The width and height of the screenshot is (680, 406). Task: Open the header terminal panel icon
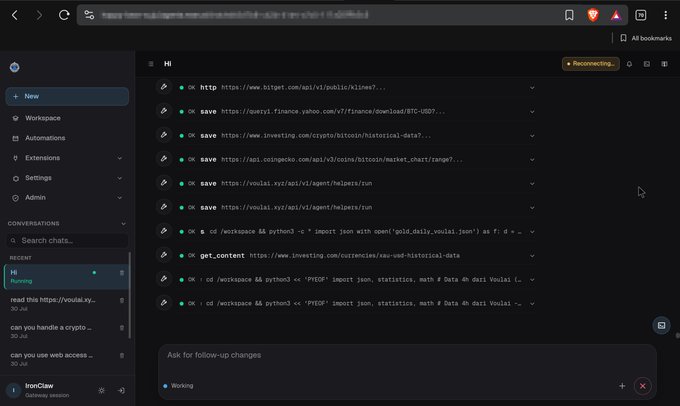(647, 64)
